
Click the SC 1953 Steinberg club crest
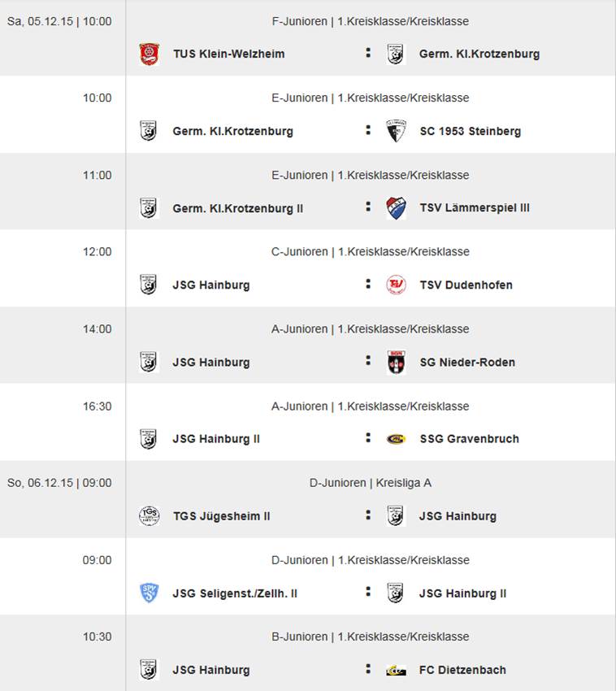click(396, 131)
